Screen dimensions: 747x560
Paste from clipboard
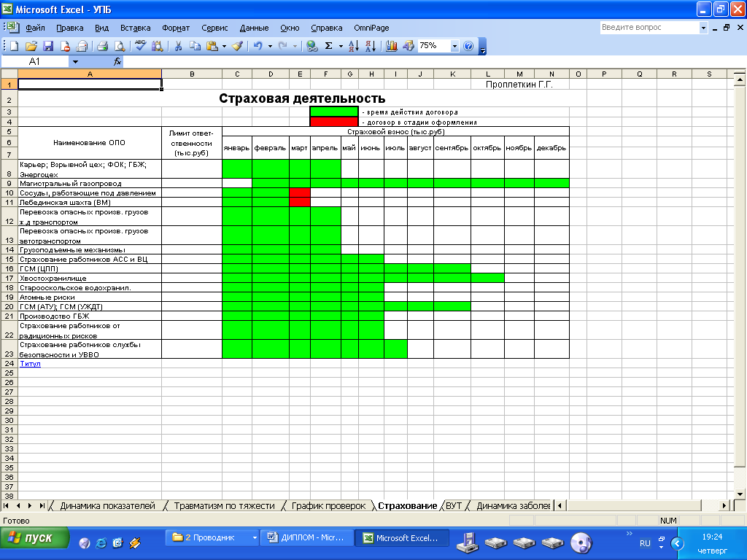click(212, 46)
